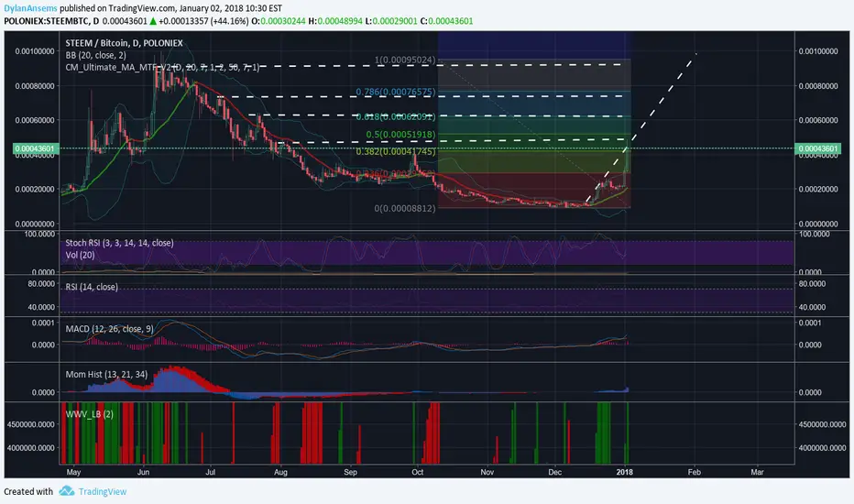Click the Vol (20) indicator label
The height and width of the screenshot is (504, 854).
[80, 255]
